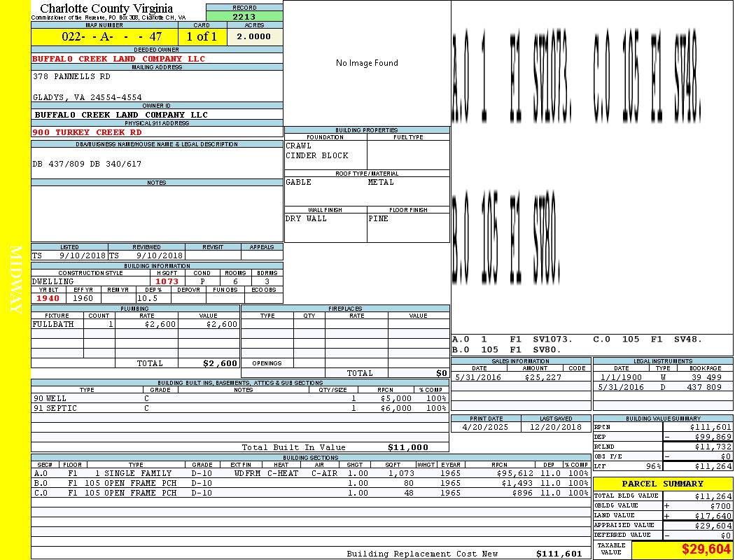Click well RPCN value $5,000

[x=396, y=399]
